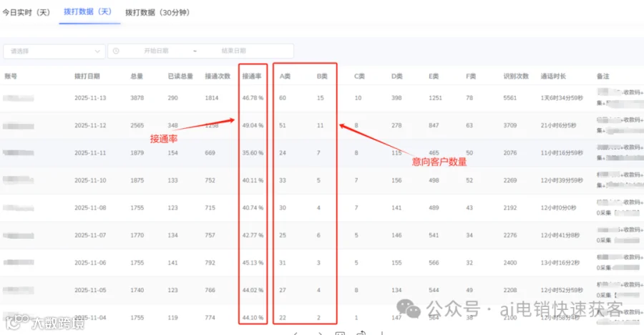Click the E类 column header
Screen dimensions: 644x335
point(434,76)
